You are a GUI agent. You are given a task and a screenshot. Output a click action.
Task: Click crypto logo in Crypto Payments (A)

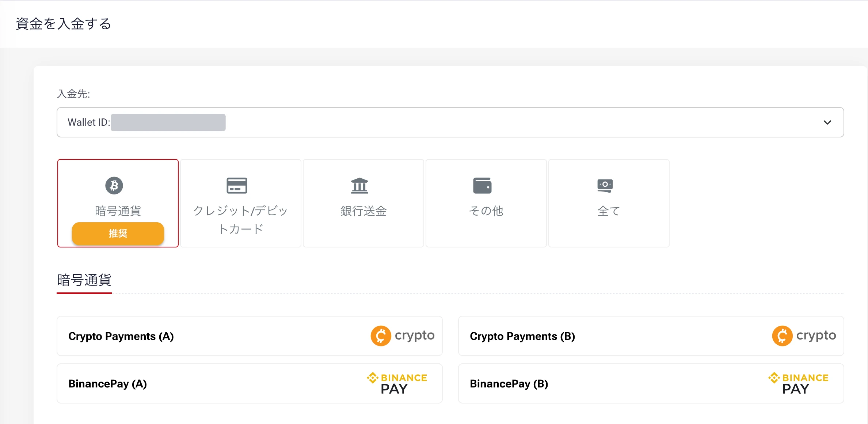[x=403, y=336]
